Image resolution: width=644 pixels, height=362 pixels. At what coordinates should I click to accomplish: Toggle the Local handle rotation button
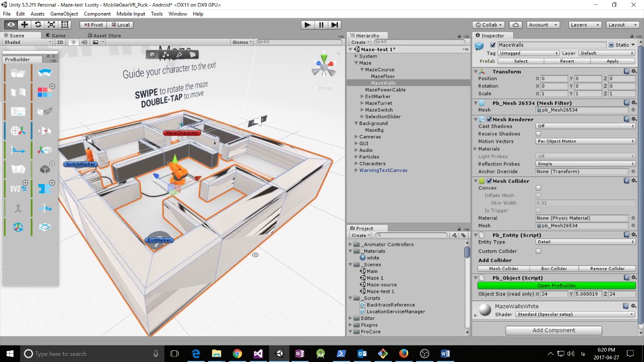click(120, 25)
